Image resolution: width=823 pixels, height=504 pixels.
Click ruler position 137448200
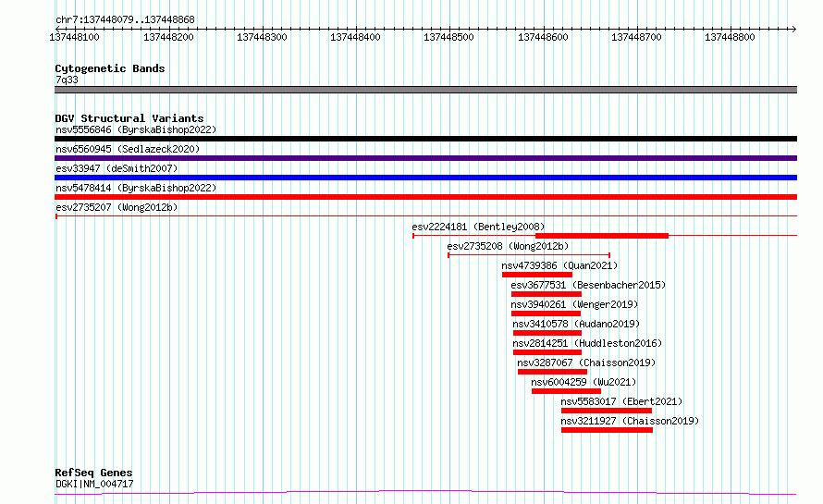tap(168, 37)
